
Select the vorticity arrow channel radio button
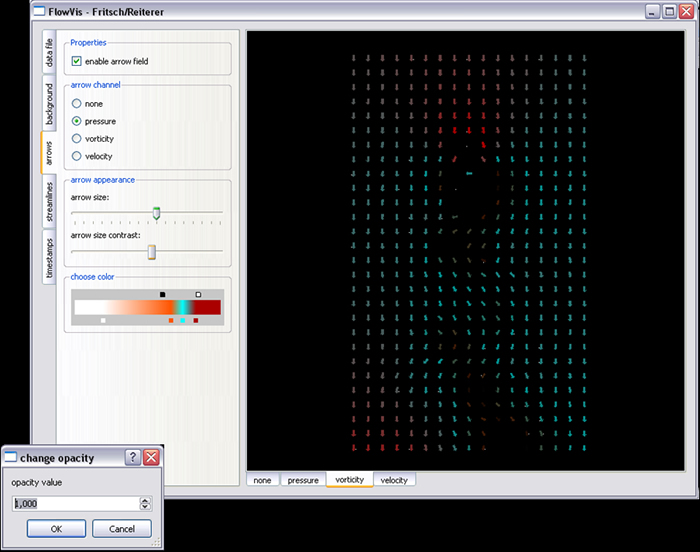pyautogui.click(x=77, y=138)
